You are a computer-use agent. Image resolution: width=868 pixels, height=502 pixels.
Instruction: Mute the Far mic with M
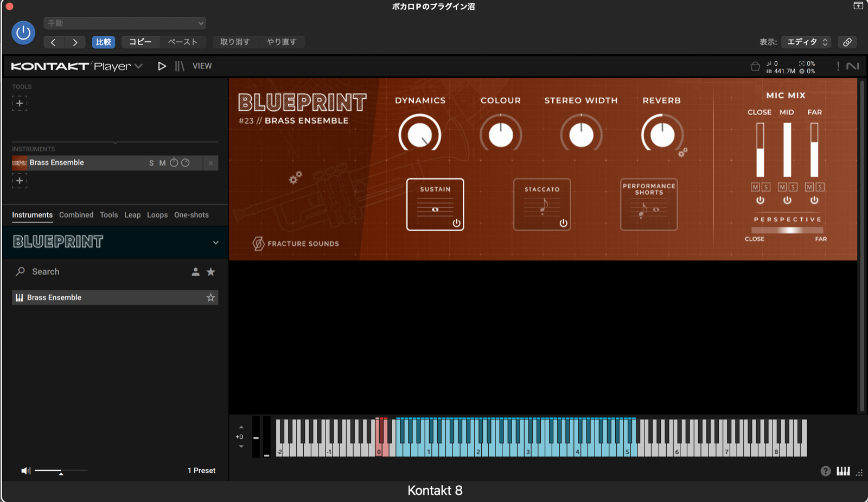[809, 187]
